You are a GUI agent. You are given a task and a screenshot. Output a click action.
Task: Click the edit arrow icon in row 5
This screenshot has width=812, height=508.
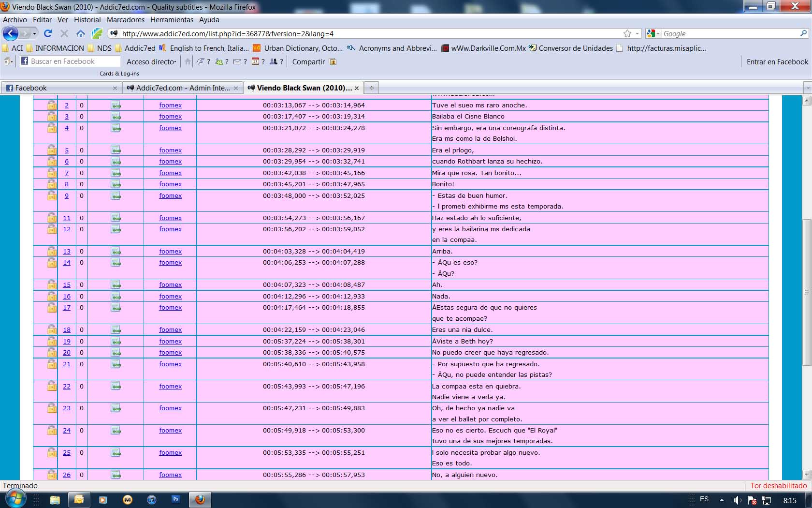pyautogui.click(x=116, y=150)
